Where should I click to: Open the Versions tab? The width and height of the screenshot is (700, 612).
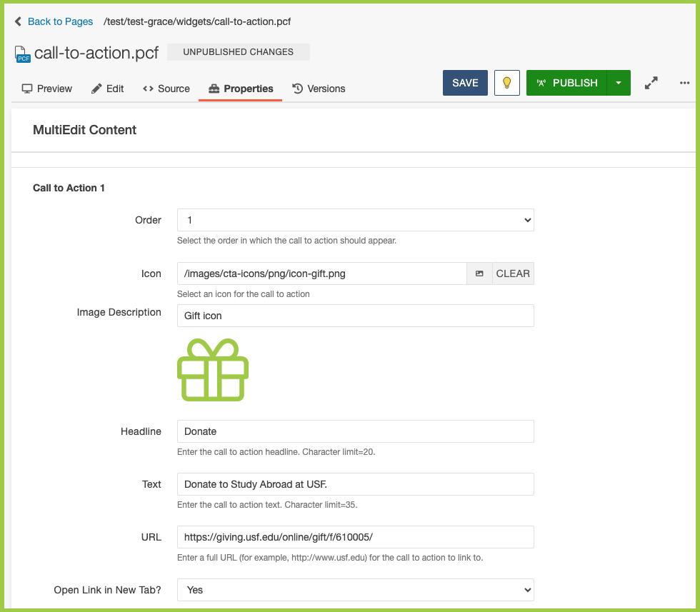(x=319, y=89)
